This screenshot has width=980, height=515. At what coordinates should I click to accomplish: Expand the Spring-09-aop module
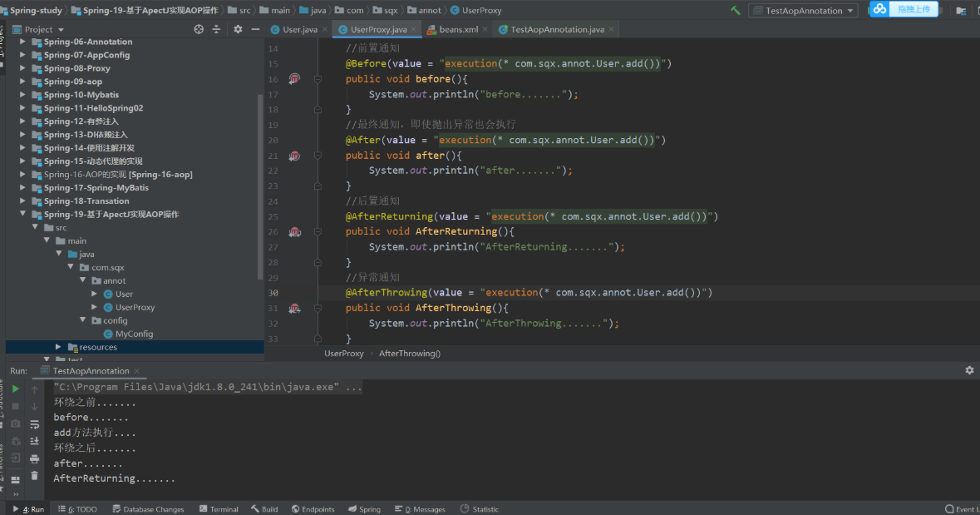pyautogui.click(x=22, y=82)
